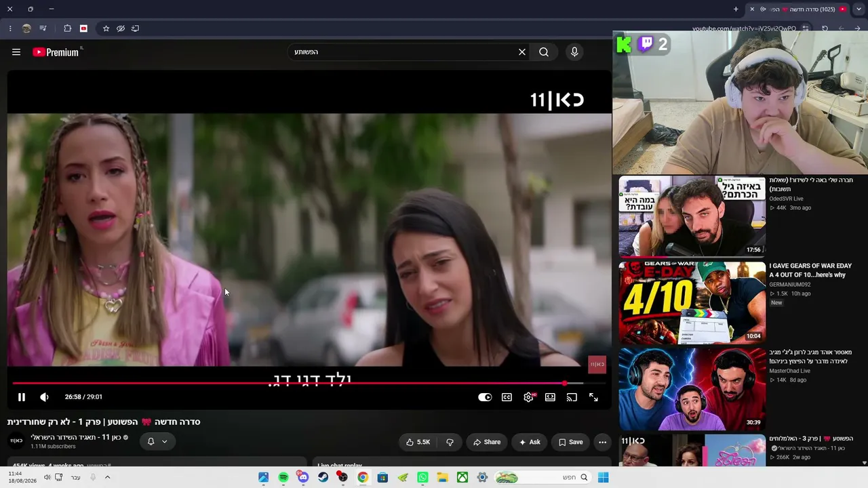Viewport: 868px width, 488px height.
Task: Cast the video to a TV
Action: tap(572, 397)
